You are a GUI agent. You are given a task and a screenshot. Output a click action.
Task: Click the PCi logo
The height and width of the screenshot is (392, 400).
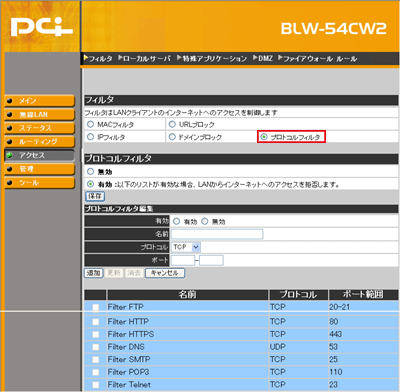42,27
